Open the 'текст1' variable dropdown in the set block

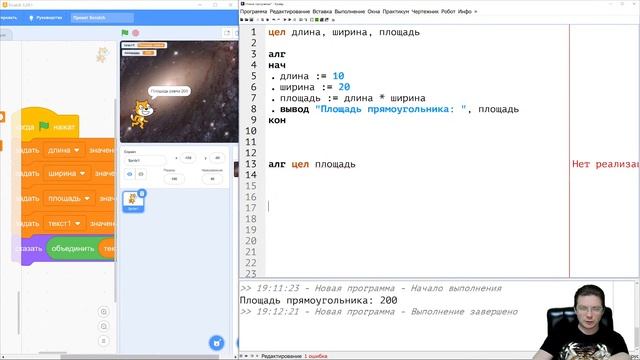coord(64,224)
